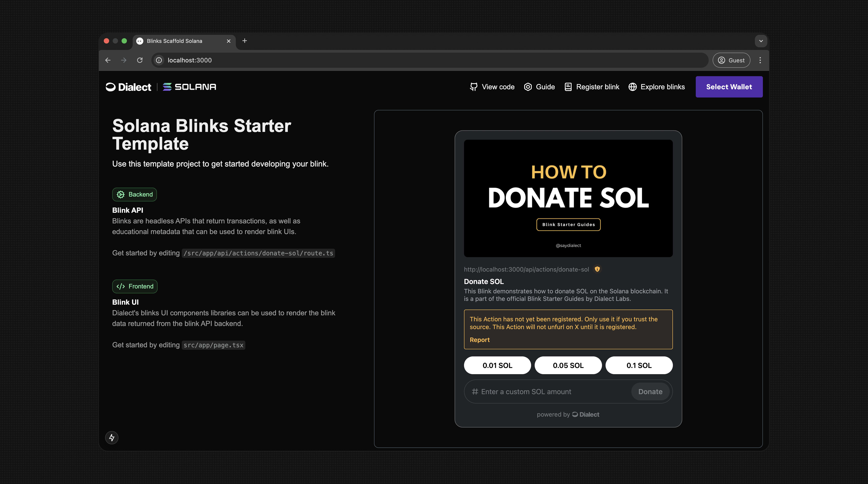Donate 0.01 SOL button
This screenshot has width=868, height=484.
point(497,365)
